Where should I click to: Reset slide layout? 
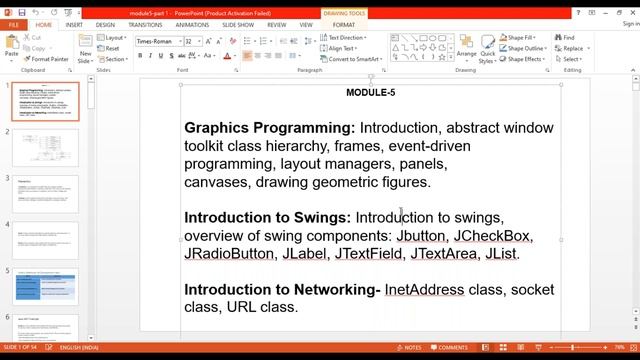click(109, 48)
